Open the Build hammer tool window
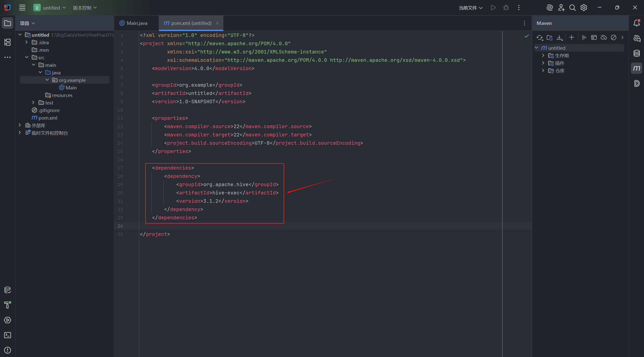Image resolution: width=644 pixels, height=357 pixels. point(8,305)
